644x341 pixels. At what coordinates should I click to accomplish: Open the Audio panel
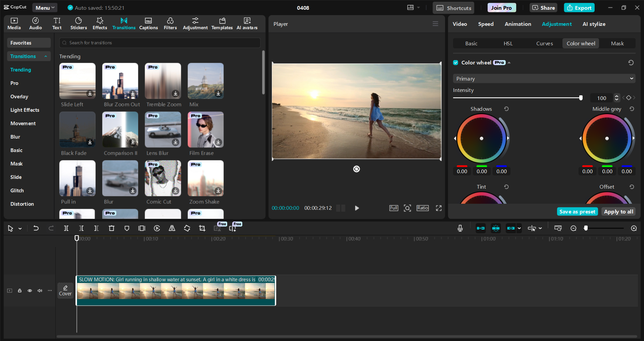coord(35,23)
